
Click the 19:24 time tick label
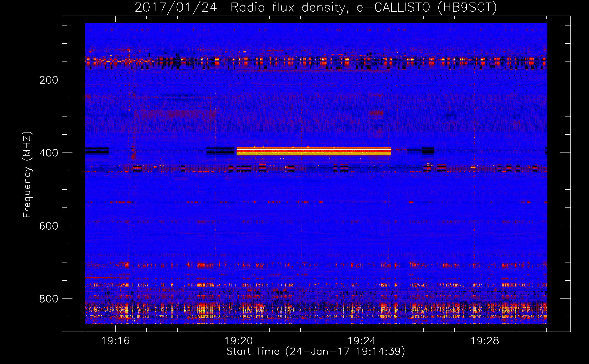click(x=362, y=341)
